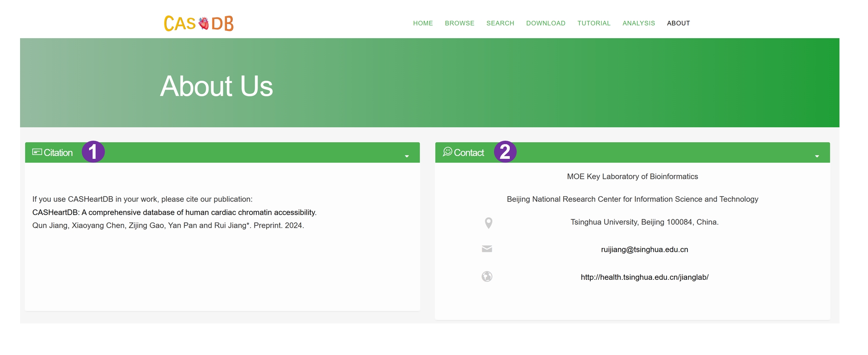The width and height of the screenshot is (868, 355).
Task: Click the purple number 1 badge
Action: pos(93,151)
